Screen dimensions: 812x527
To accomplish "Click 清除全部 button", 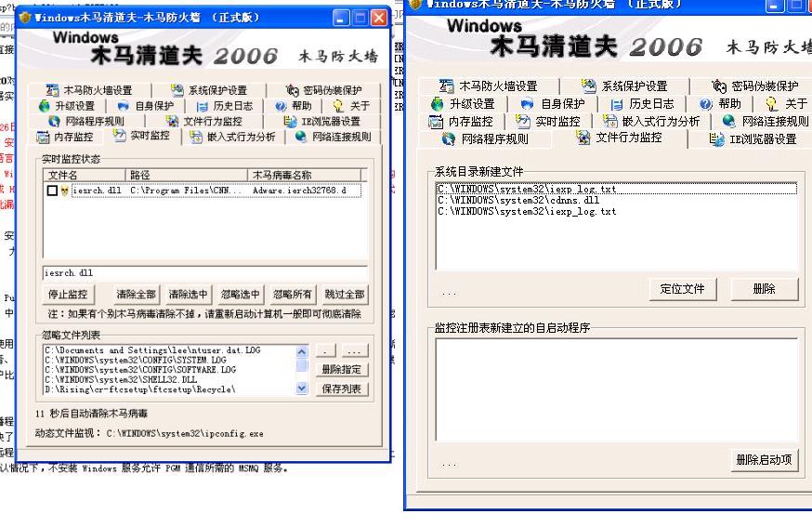I will 136,295.
